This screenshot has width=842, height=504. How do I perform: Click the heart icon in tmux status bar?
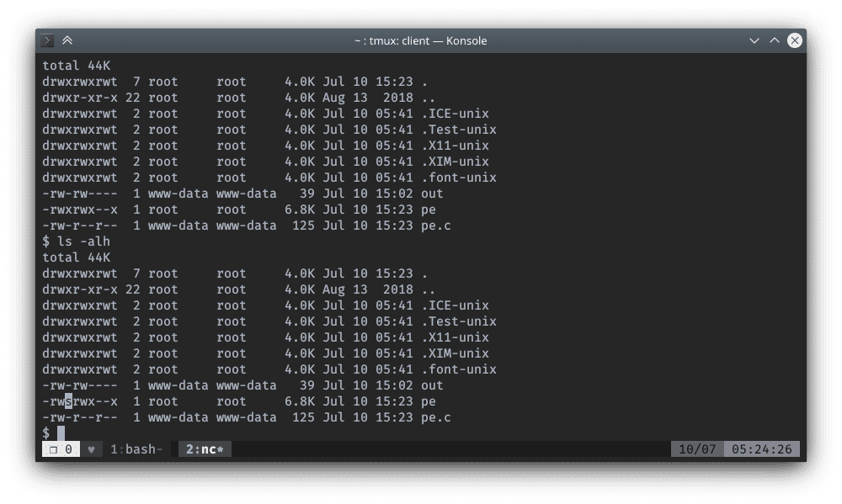pos(91,449)
